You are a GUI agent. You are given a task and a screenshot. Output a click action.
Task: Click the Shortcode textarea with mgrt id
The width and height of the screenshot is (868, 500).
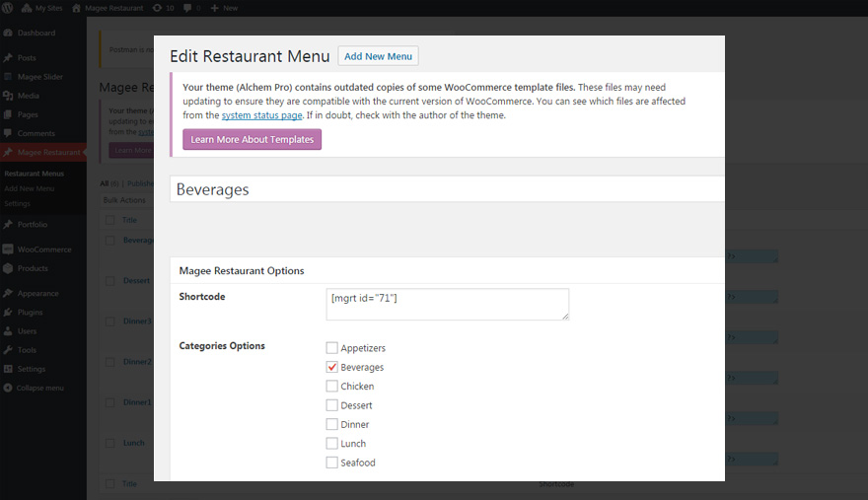447,304
